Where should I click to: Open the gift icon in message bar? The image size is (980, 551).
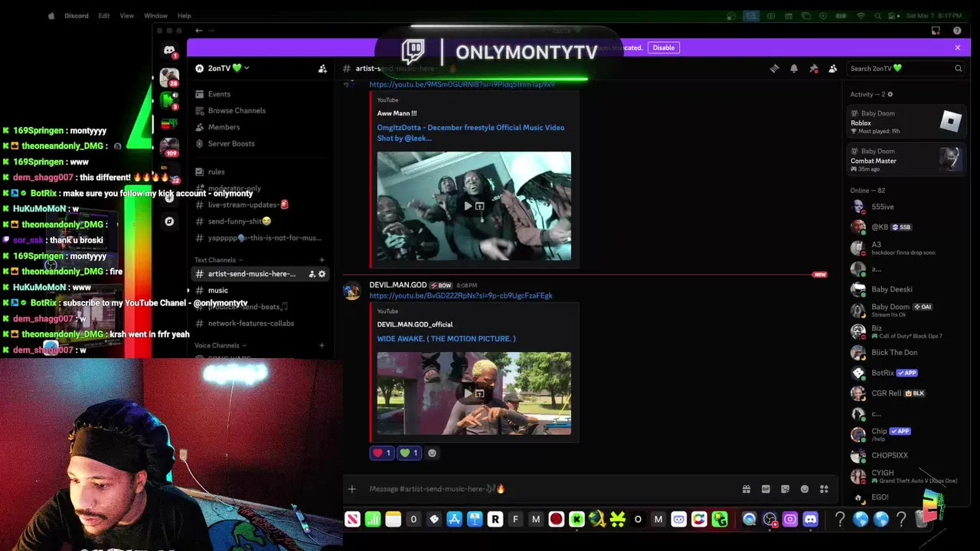[746, 489]
